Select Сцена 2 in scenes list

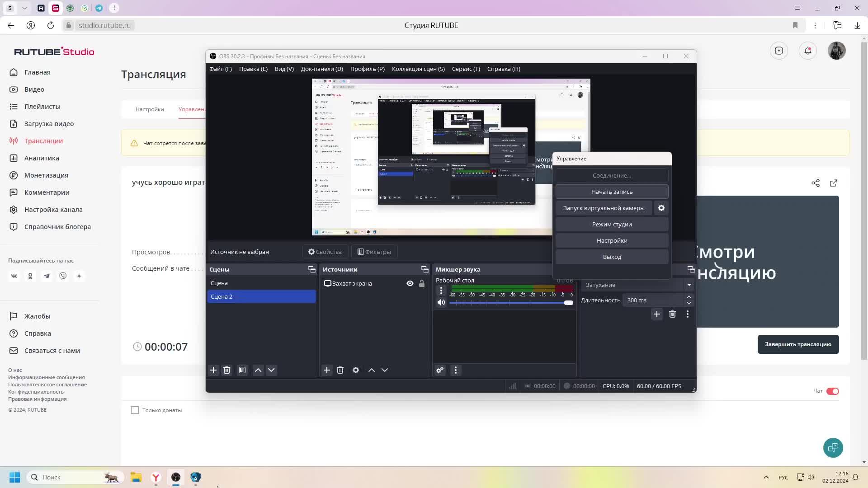pyautogui.click(x=261, y=296)
